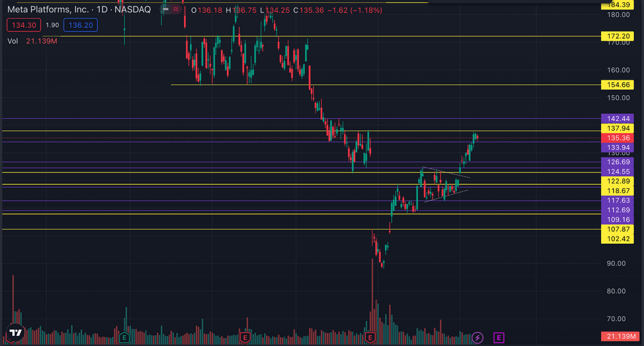Click the 184.39 price label

click(618, 5)
